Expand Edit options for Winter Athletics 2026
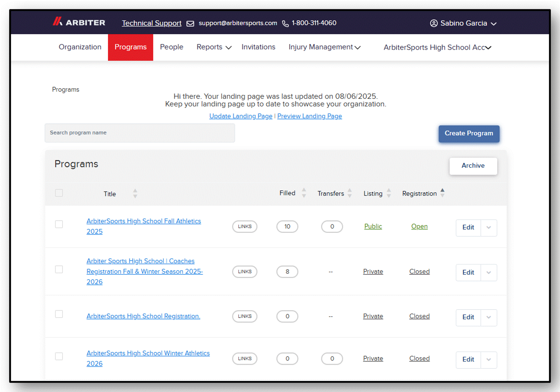 pyautogui.click(x=489, y=360)
